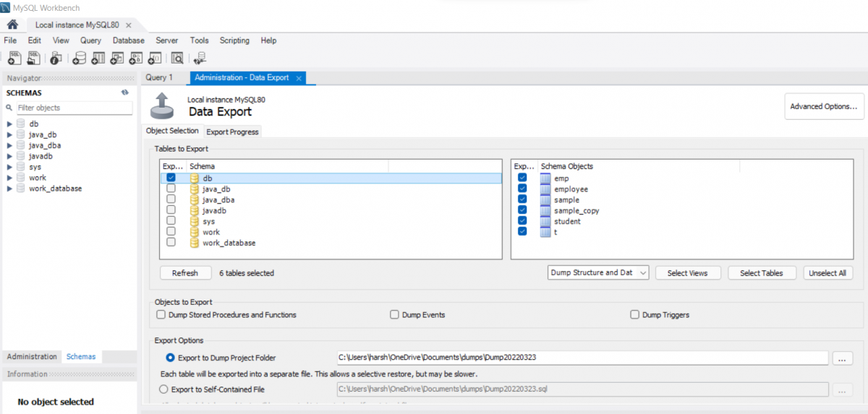Expand the sys schema in Navigator
The image size is (868, 414).
pyautogui.click(x=9, y=167)
